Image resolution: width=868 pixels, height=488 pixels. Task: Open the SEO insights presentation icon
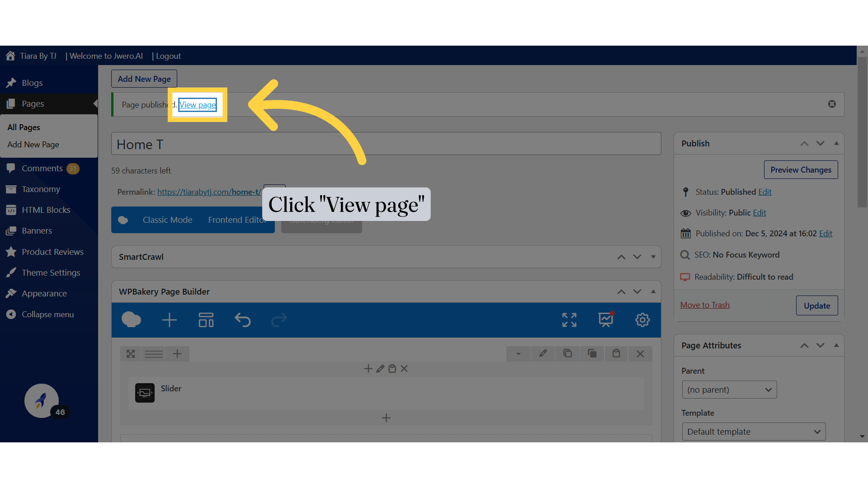click(606, 319)
